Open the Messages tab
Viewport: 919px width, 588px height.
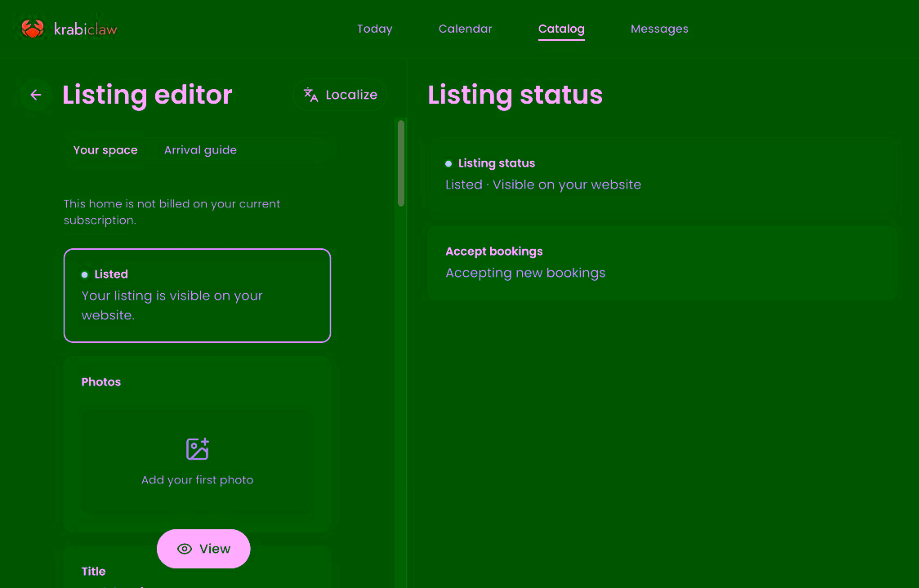coord(659,29)
